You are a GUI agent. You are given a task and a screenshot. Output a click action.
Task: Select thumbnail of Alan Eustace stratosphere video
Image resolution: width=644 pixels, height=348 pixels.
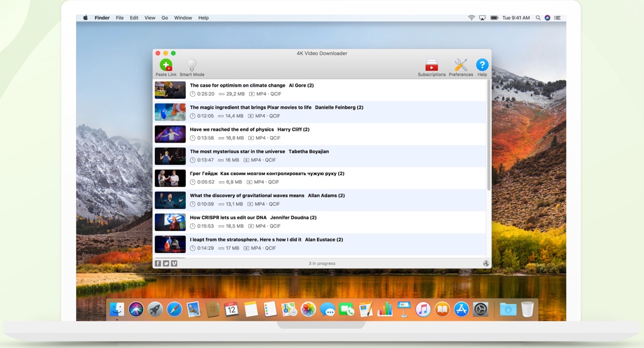(170, 244)
